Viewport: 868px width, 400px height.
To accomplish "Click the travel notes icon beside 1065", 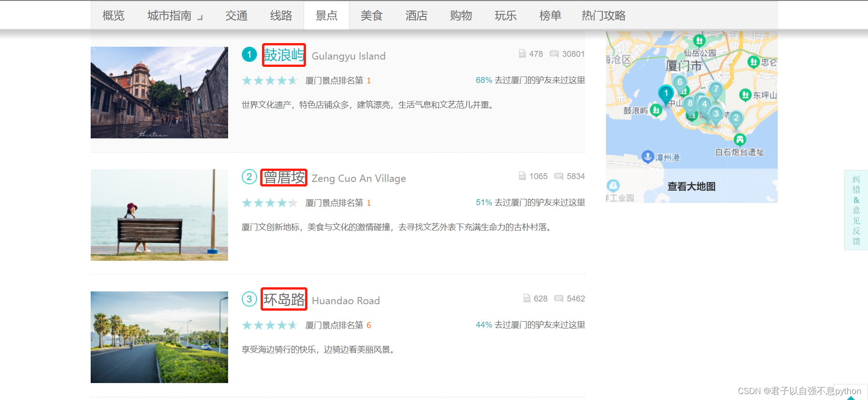I will (522, 176).
